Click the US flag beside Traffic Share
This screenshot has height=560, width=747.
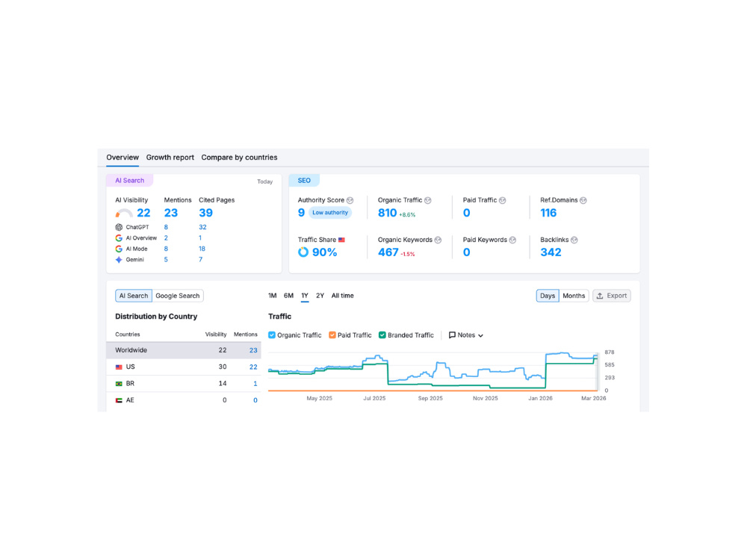click(341, 240)
